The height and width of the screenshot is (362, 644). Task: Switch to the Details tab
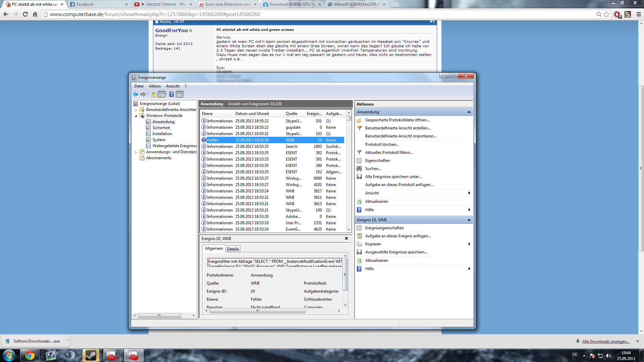click(233, 249)
